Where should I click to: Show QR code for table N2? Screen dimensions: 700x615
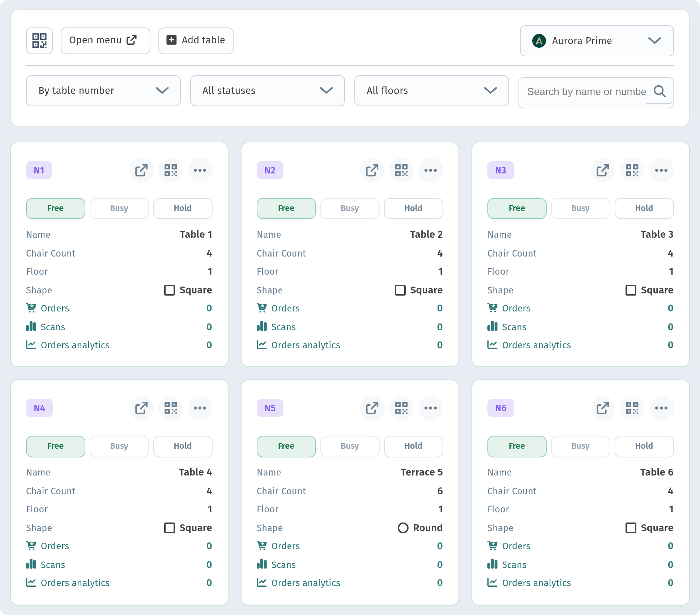[x=401, y=170]
